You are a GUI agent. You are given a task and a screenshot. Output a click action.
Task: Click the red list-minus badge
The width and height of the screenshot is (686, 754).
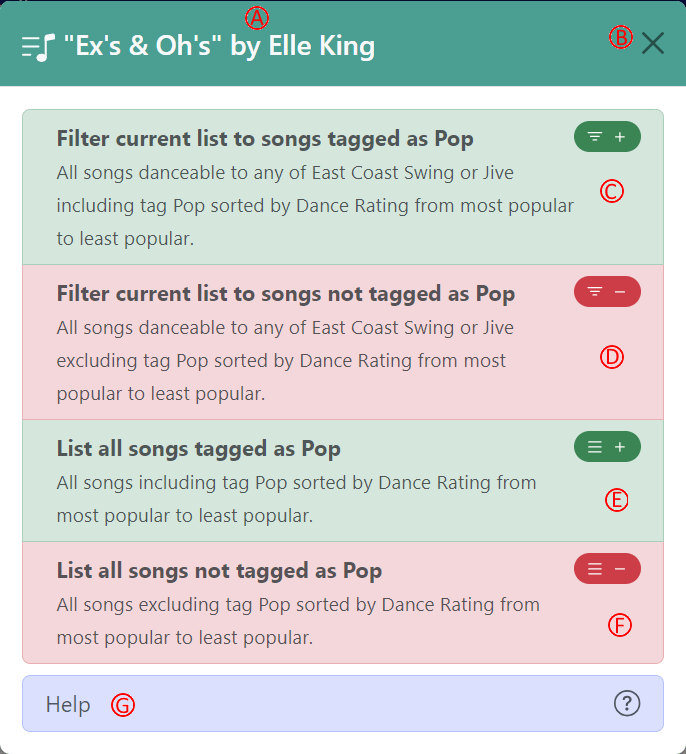coord(607,569)
